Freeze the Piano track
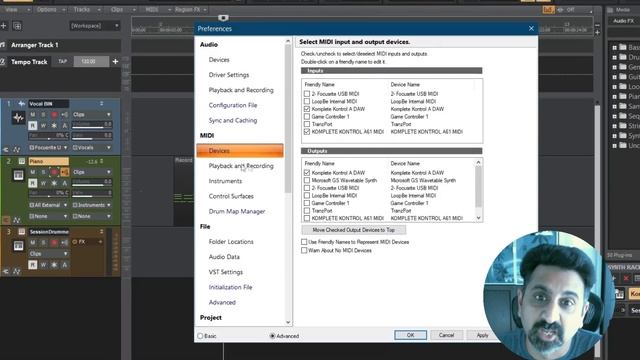 pyautogui.click(x=54, y=183)
